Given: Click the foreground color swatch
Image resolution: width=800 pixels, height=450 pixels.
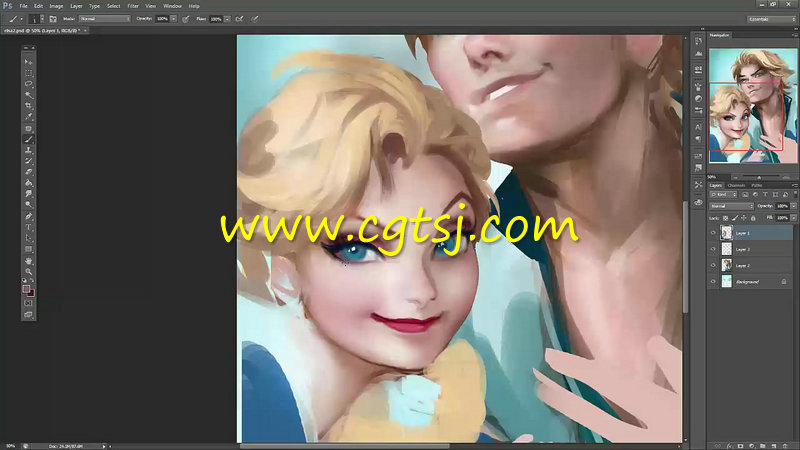Looking at the screenshot, I should pos(26,289).
